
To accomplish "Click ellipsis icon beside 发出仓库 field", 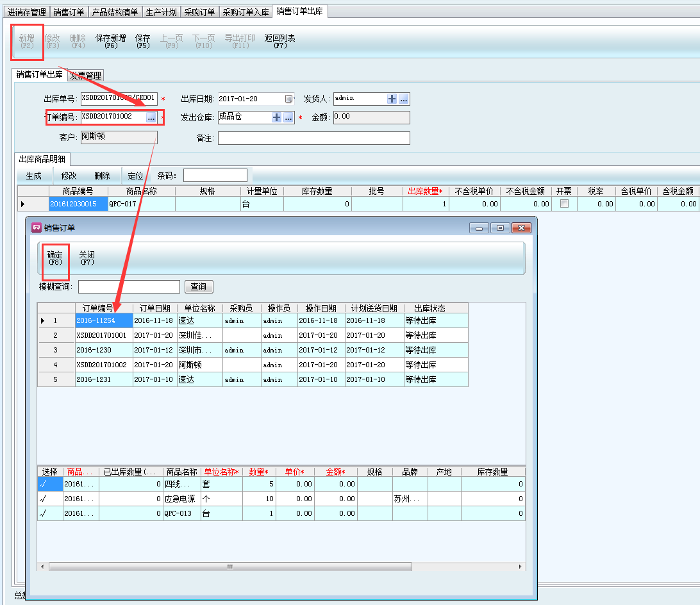I will tap(288, 117).
